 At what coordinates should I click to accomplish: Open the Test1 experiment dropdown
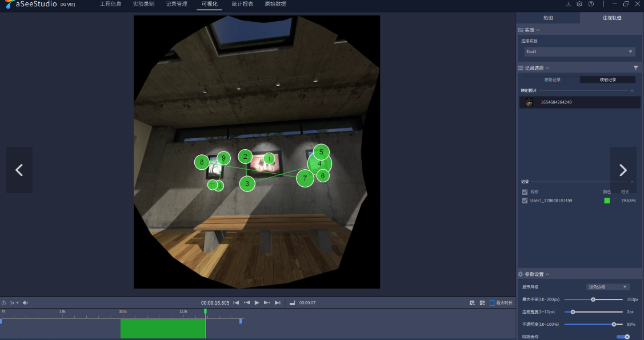tap(579, 52)
